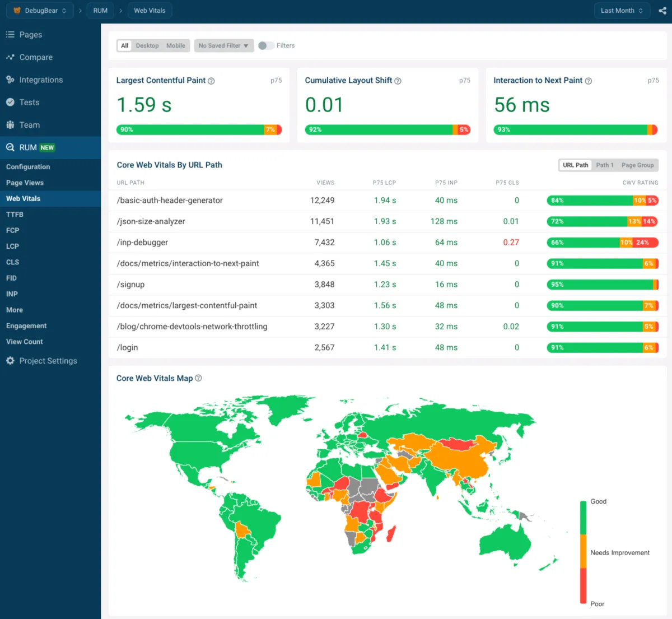Open the /inp-debugger URL path row
672x619 pixels.
point(142,243)
